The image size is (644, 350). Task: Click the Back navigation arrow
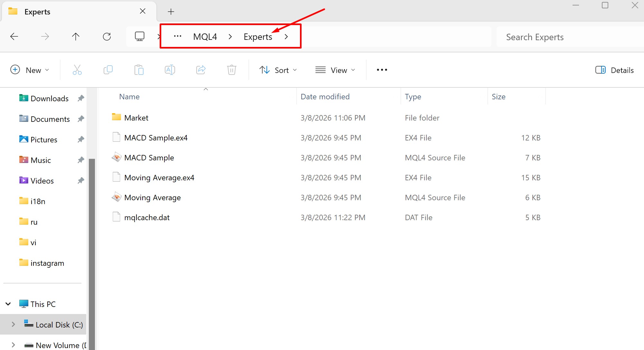pyautogui.click(x=14, y=36)
